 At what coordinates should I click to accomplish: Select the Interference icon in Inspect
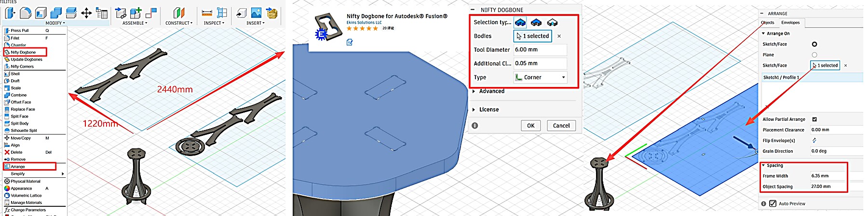[x=222, y=13]
